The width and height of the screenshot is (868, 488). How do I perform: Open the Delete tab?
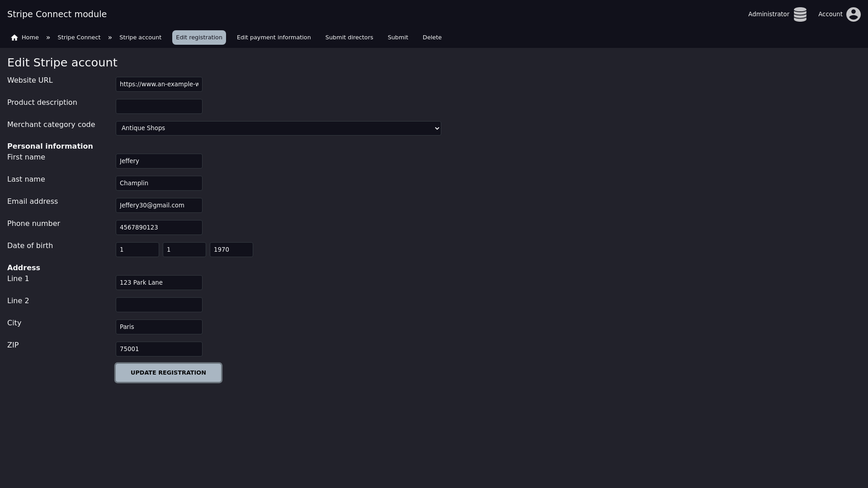(x=432, y=38)
